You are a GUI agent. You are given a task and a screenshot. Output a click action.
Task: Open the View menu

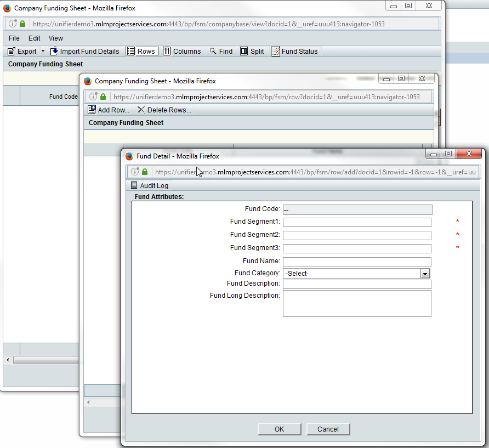point(56,38)
